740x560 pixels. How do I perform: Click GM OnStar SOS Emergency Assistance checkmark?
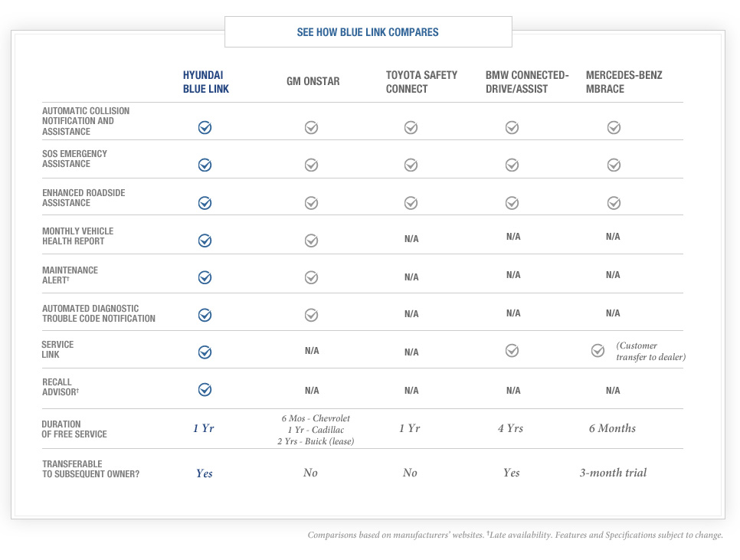pos(311,165)
